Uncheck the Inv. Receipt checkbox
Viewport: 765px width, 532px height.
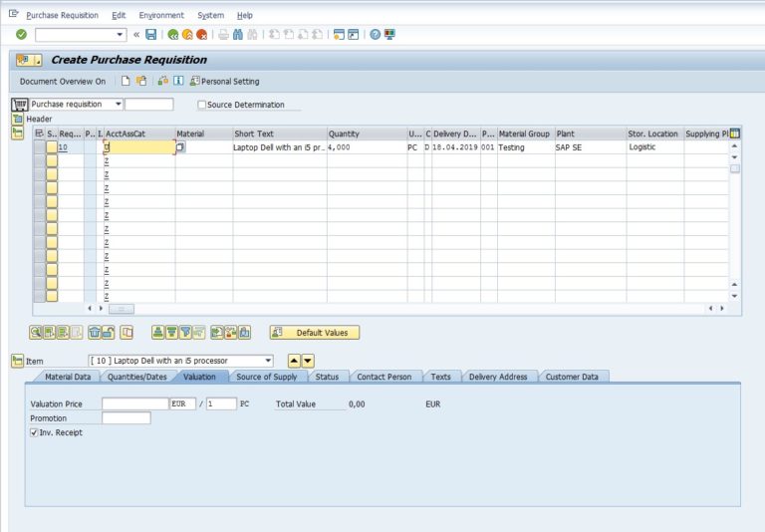(34, 432)
